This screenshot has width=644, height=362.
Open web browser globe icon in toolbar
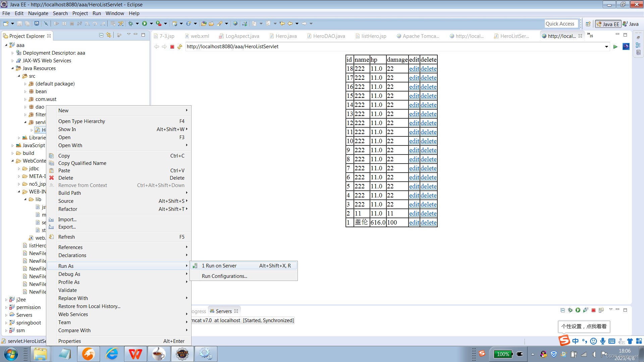pos(235,23)
